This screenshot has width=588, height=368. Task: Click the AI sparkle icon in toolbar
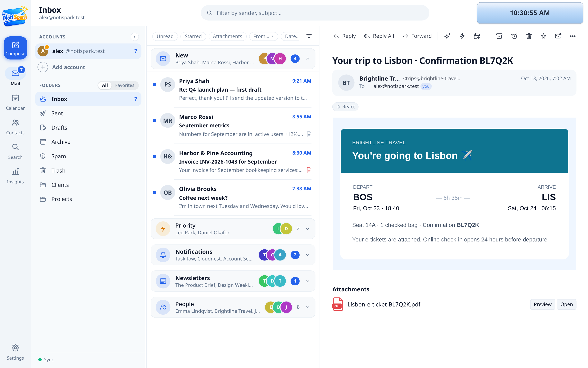(x=447, y=36)
